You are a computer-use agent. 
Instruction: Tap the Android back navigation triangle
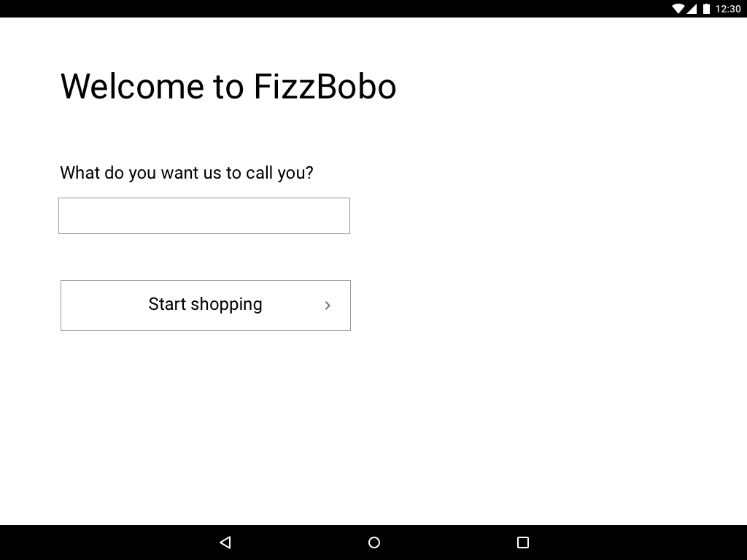point(225,542)
